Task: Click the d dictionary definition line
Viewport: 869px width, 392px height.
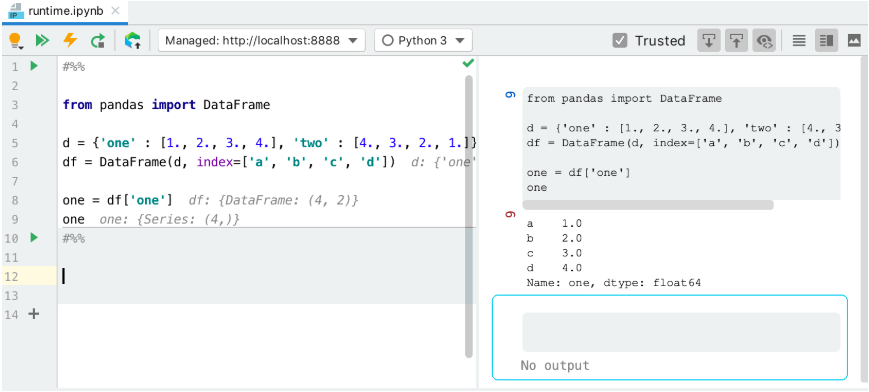Action: (269, 144)
